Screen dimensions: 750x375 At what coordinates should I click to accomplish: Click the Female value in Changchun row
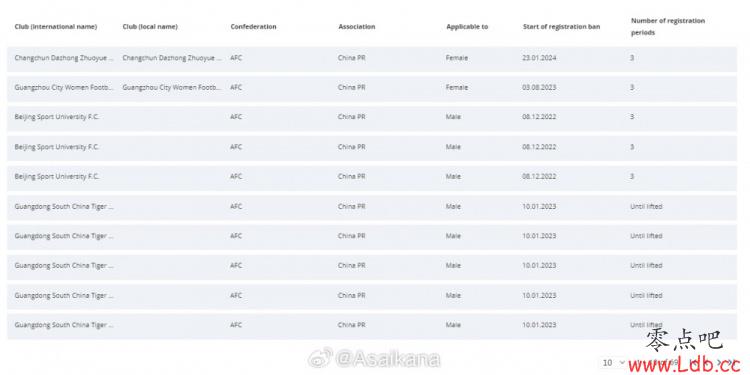click(x=456, y=58)
